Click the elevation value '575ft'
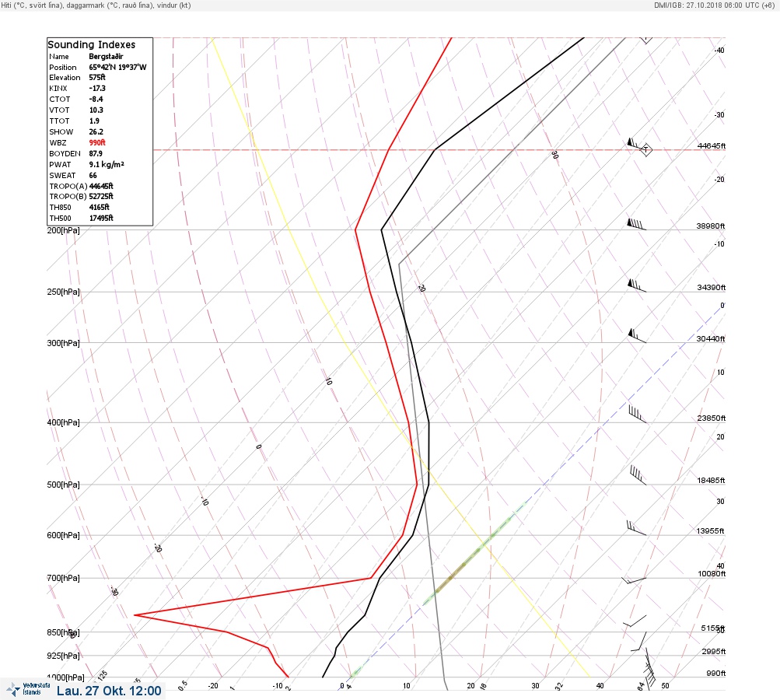 pos(97,78)
